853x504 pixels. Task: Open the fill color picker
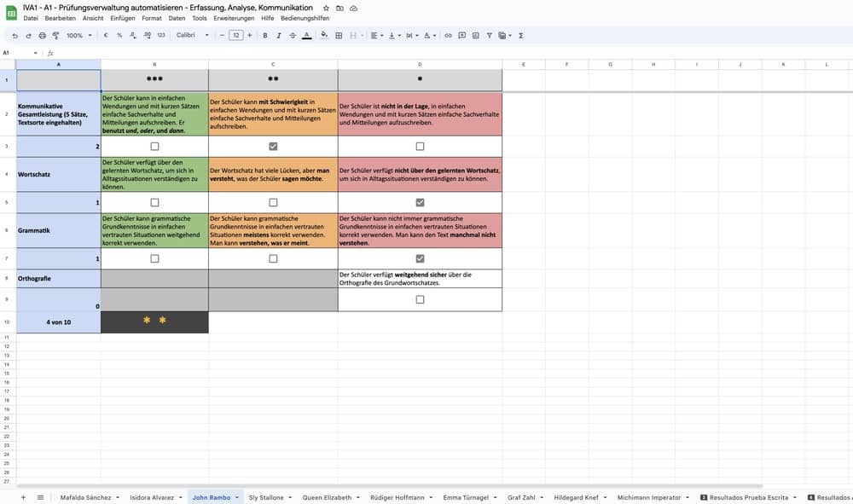tap(323, 35)
